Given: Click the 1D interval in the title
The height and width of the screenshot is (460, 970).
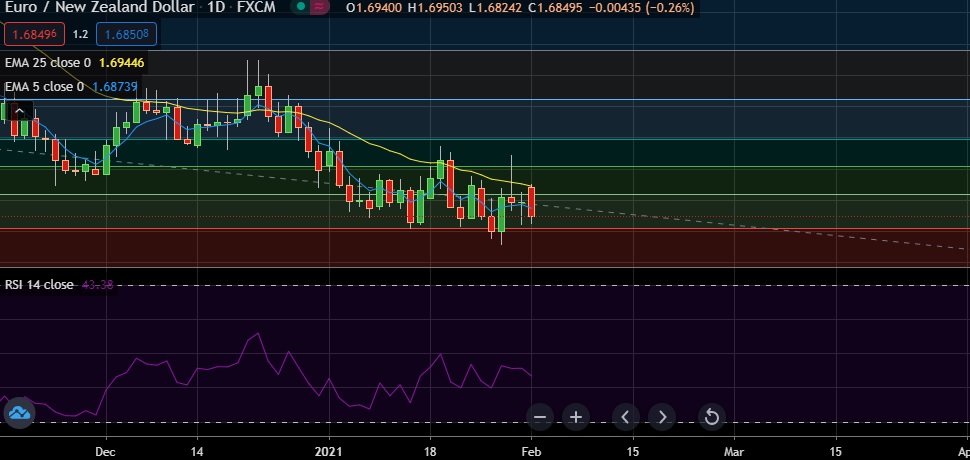Looking at the screenshot, I should (217, 8).
